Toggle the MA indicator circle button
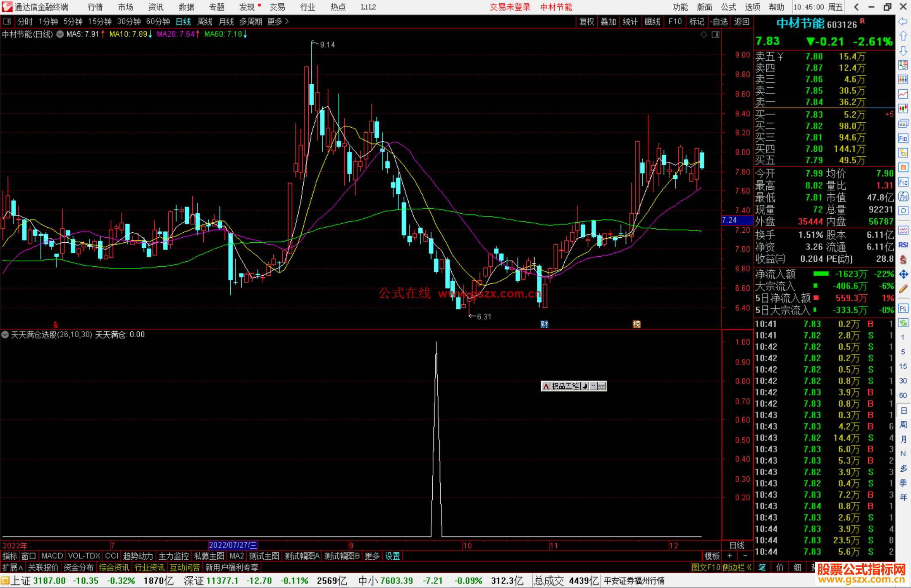The height and width of the screenshot is (588, 911). click(x=60, y=34)
